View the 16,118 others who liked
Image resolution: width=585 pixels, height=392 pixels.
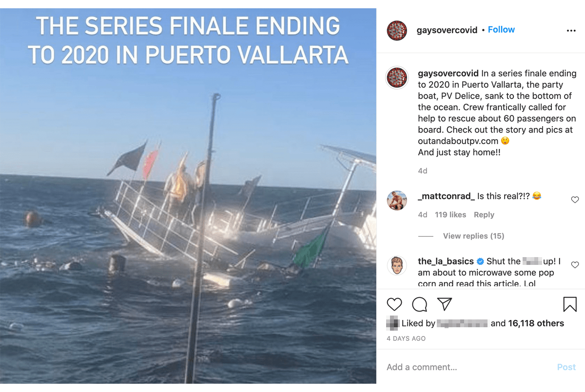click(x=536, y=323)
